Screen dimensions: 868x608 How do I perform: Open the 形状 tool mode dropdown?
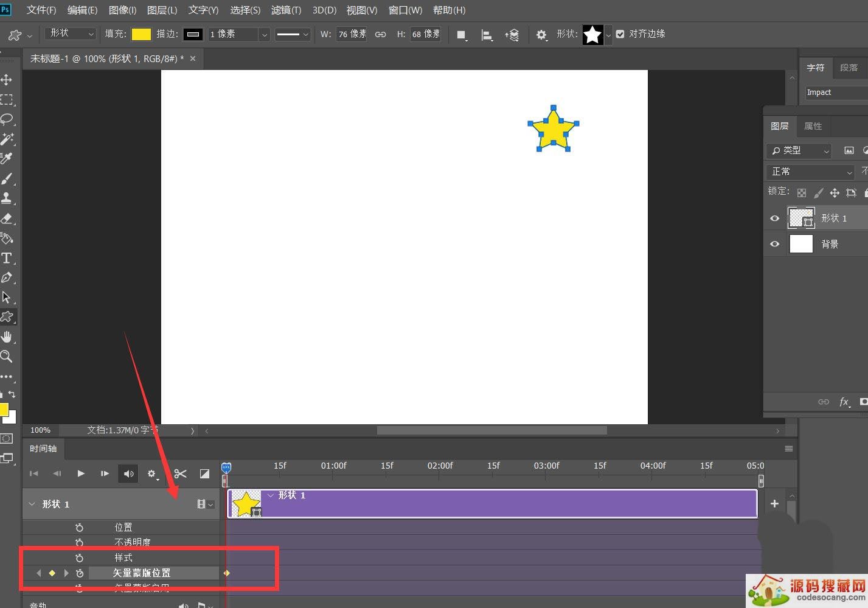[71, 33]
